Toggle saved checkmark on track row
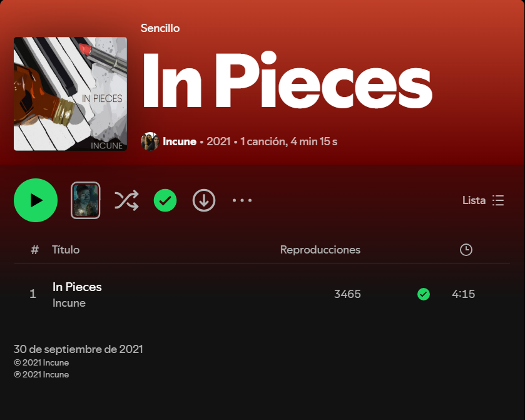 tap(424, 294)
